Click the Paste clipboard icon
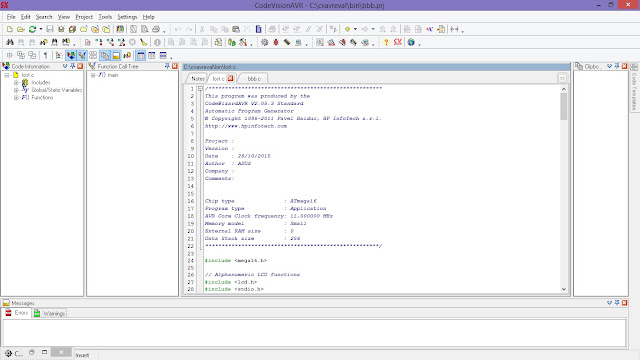This screenshot has width=640, height=360. (x=236, y=29)
